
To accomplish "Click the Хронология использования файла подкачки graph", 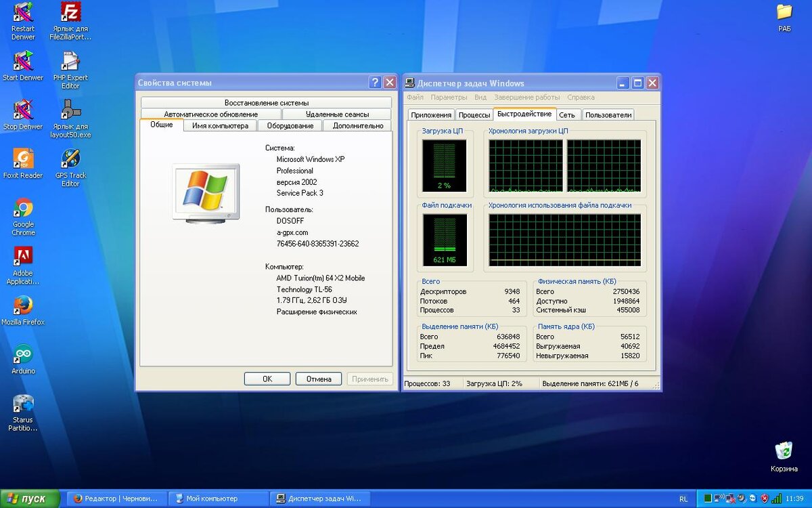I will 564,240.
